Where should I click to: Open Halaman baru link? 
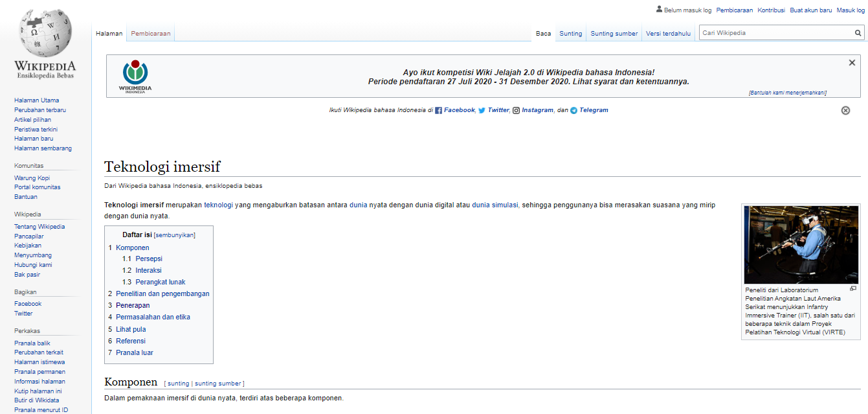coord(34,139)
